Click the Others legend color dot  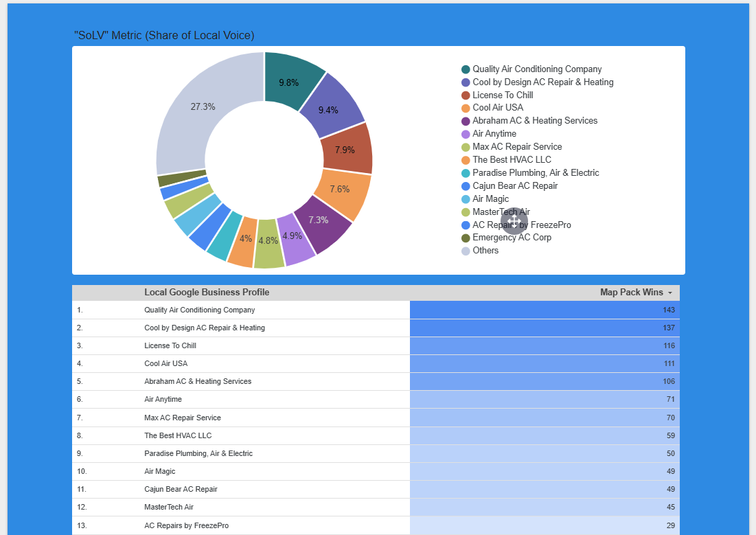466,251
